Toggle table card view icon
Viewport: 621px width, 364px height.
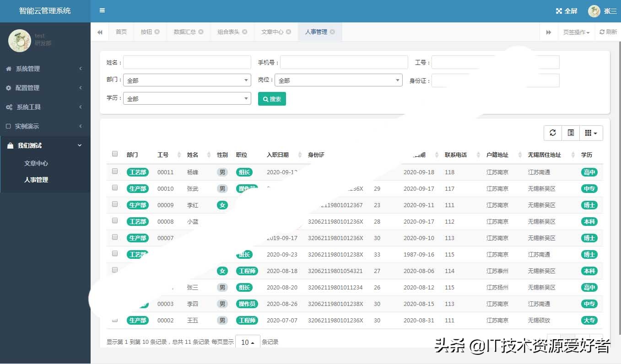pos(571,133)
